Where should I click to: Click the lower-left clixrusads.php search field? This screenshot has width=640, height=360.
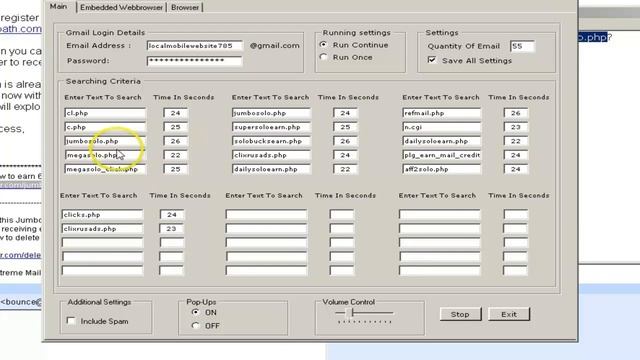click(x=102, y=229)
